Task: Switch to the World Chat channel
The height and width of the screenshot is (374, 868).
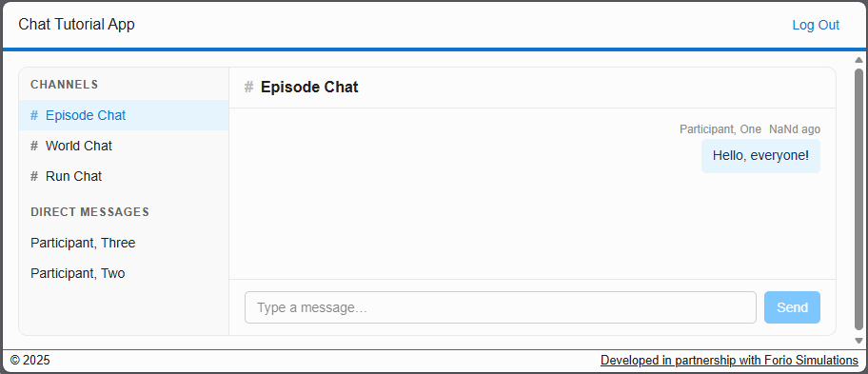Action: pyautogui.click(x=124, y=146)
